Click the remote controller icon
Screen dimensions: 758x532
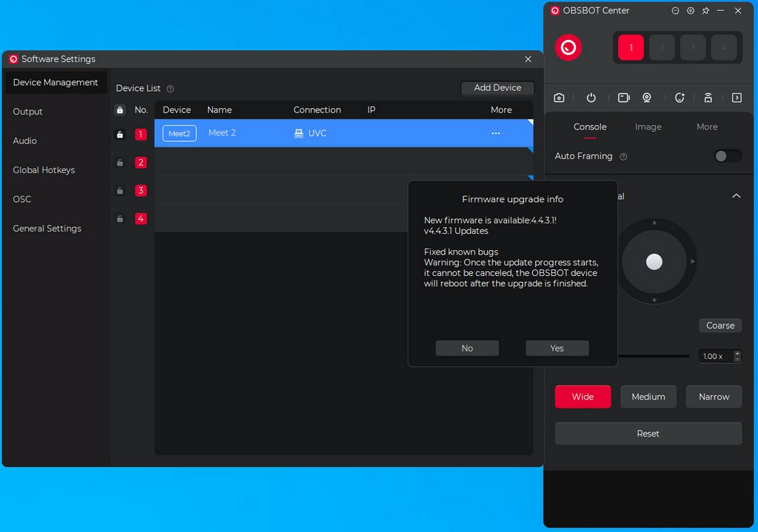[708, 98]
